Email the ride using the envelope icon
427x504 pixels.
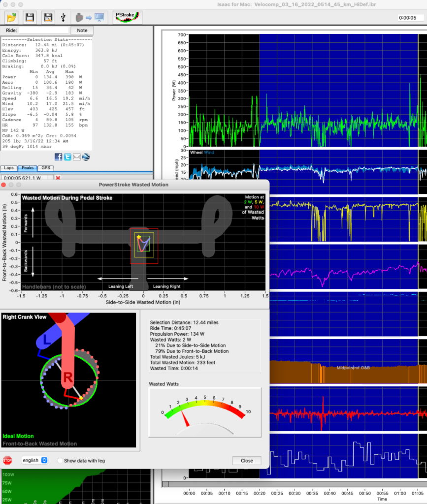tap(77, 157)
